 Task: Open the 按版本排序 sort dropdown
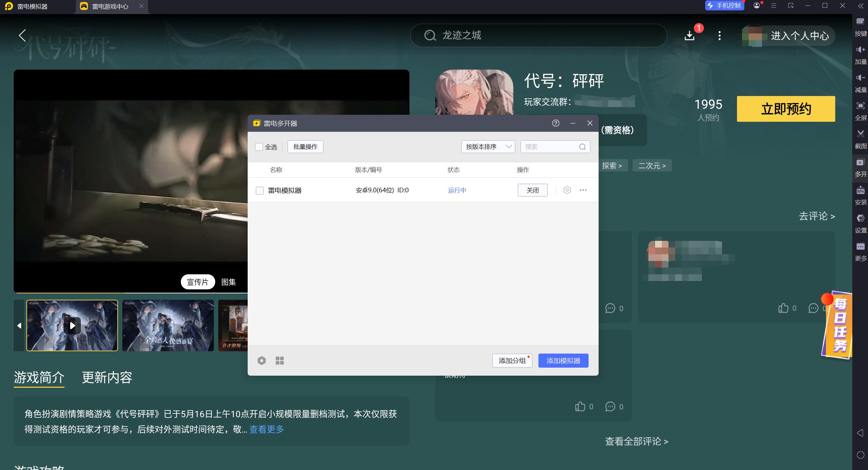488,147
